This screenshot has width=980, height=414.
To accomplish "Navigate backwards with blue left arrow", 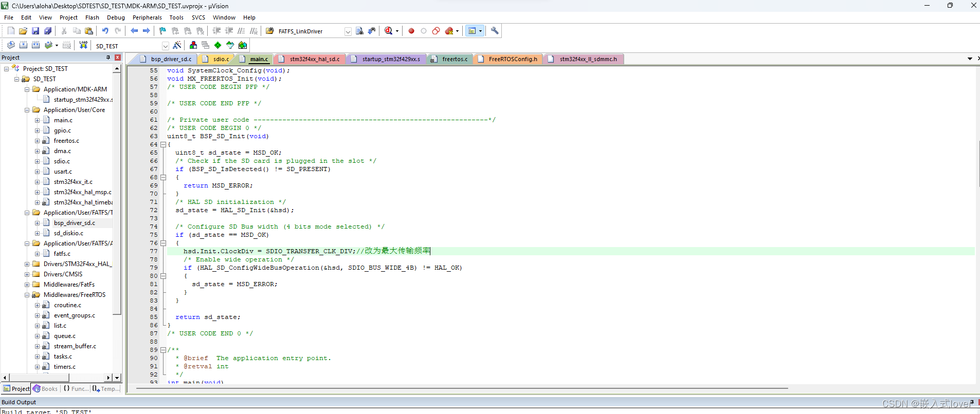I will coord(134,31).
